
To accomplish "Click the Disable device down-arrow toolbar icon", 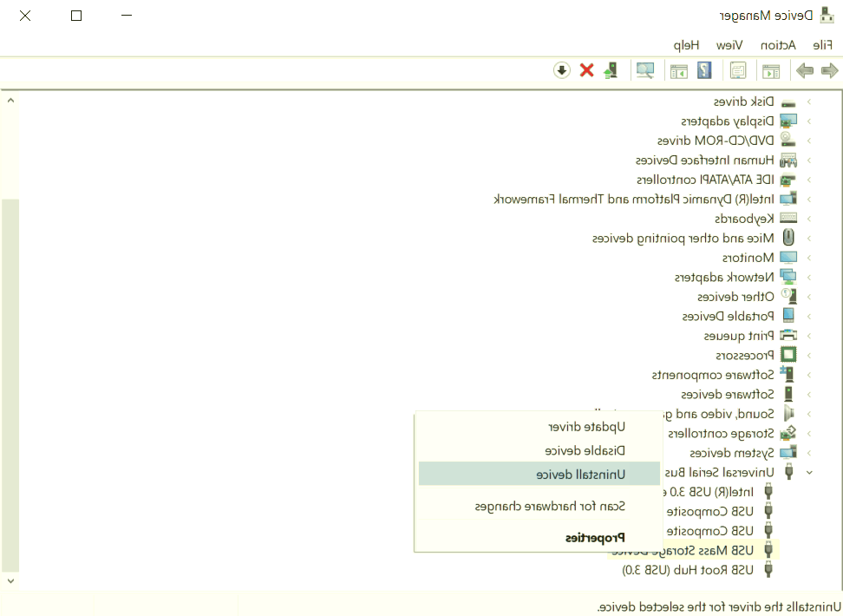I will pos(562,70).
